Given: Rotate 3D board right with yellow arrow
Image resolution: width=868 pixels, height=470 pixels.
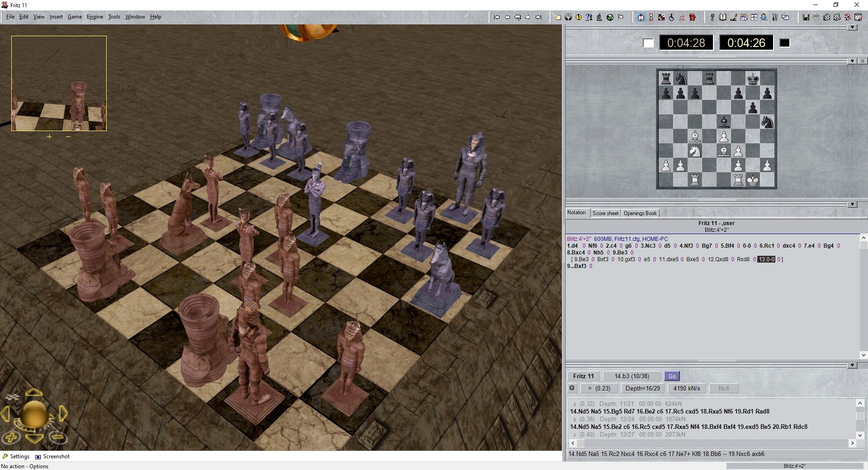Looking at the screenshot, I should tap(63, 414).
